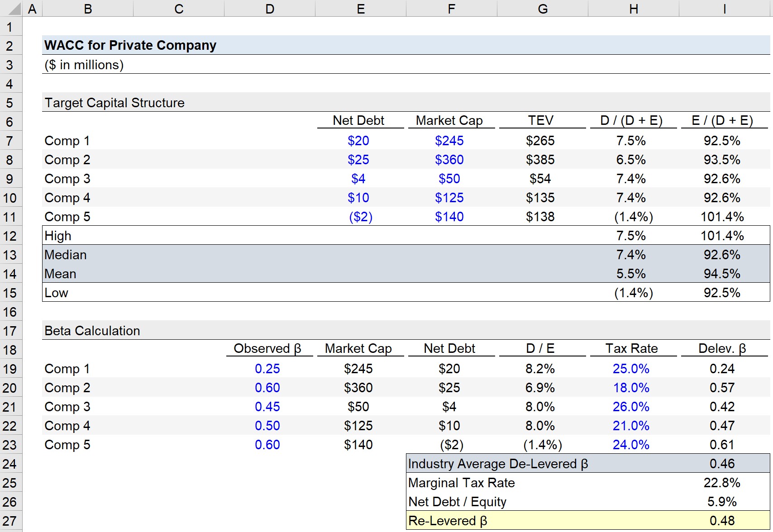This screenshot has height=532, width=773.
Task: Select column E header
Action: click(x=360, y=9)
